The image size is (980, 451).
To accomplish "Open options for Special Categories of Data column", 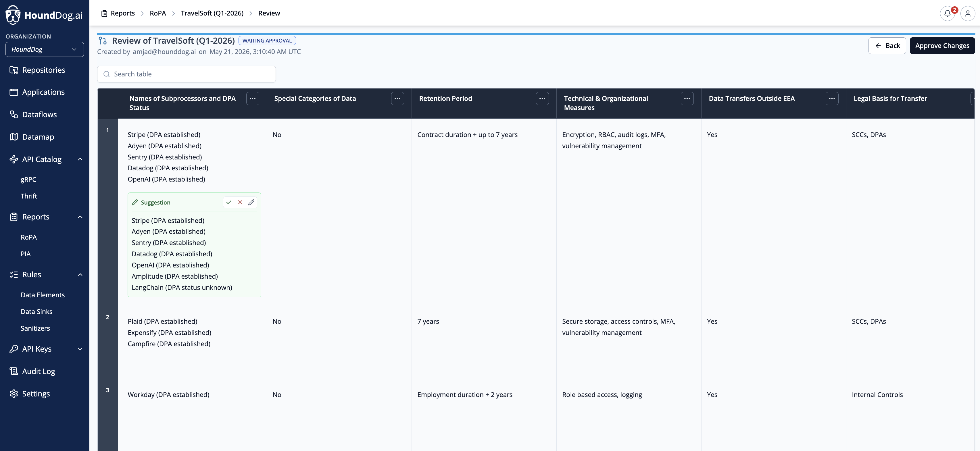I will pos(397,99).
